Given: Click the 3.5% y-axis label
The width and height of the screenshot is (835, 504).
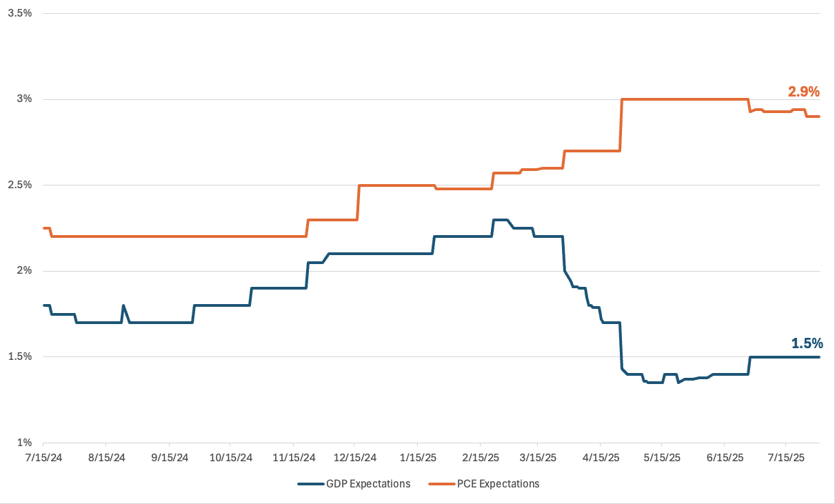Looking at the screenshot, I should click(20, 13).
